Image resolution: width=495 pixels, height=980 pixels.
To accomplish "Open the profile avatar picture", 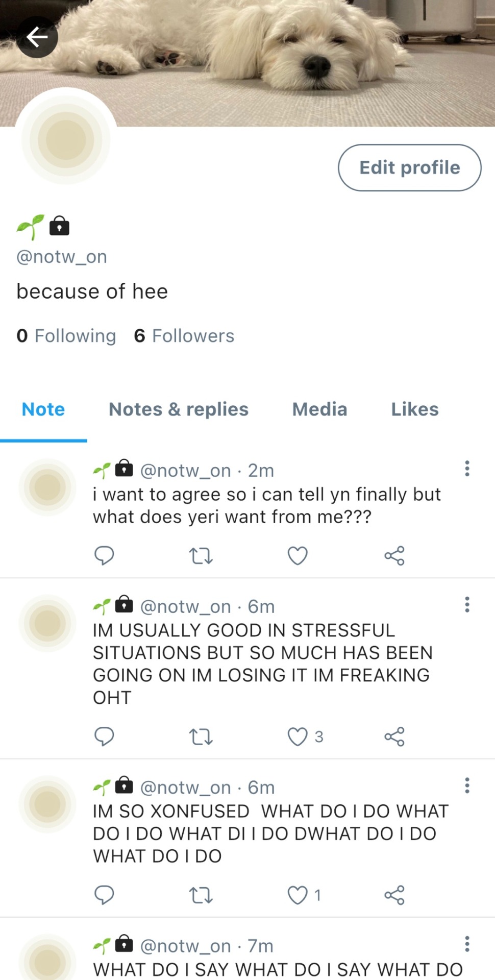I will [x=66, y=140].
